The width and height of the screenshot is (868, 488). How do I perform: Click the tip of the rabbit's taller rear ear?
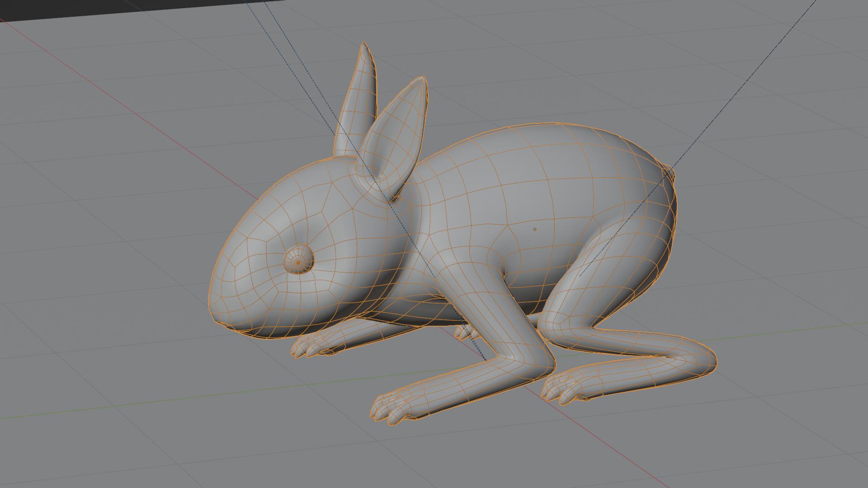pos(364,47)
